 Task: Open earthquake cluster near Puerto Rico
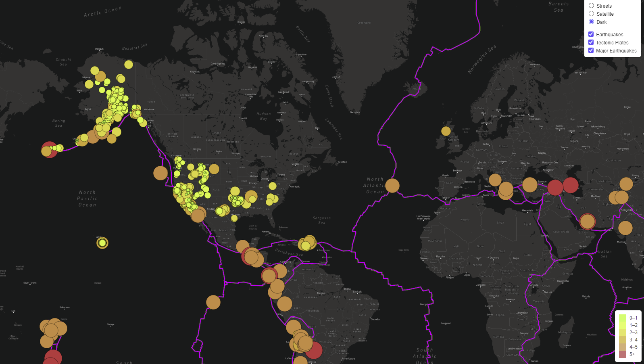[307, 243]
